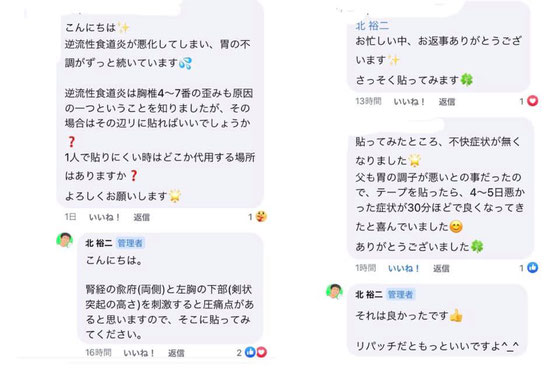The height and width of the screenshot is (375, 560).
Task: Toggle the blue いいね！ on the 1時間 comment
Action: tap(404, 268)
